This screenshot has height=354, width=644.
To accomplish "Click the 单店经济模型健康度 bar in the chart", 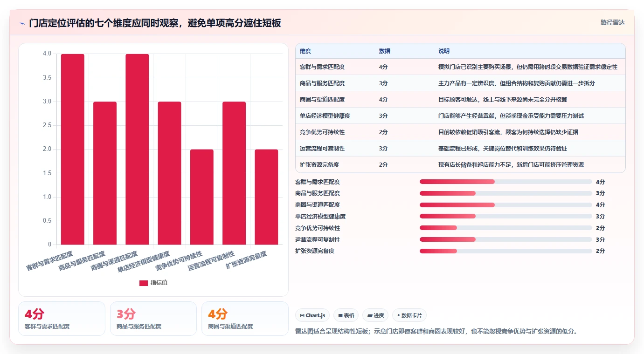I will point(170,173).
